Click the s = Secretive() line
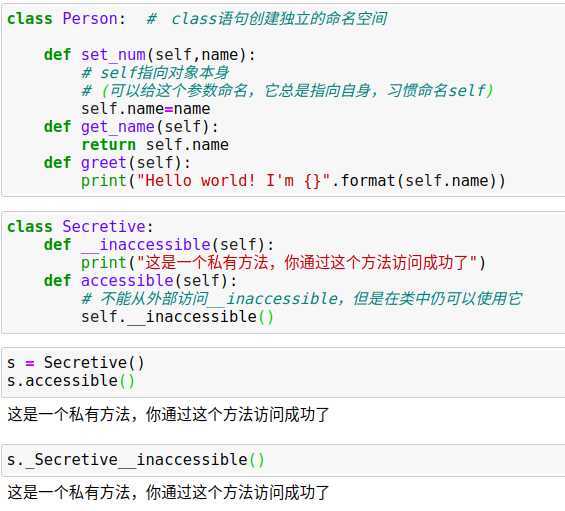565x511 pixels. [76, 363]
